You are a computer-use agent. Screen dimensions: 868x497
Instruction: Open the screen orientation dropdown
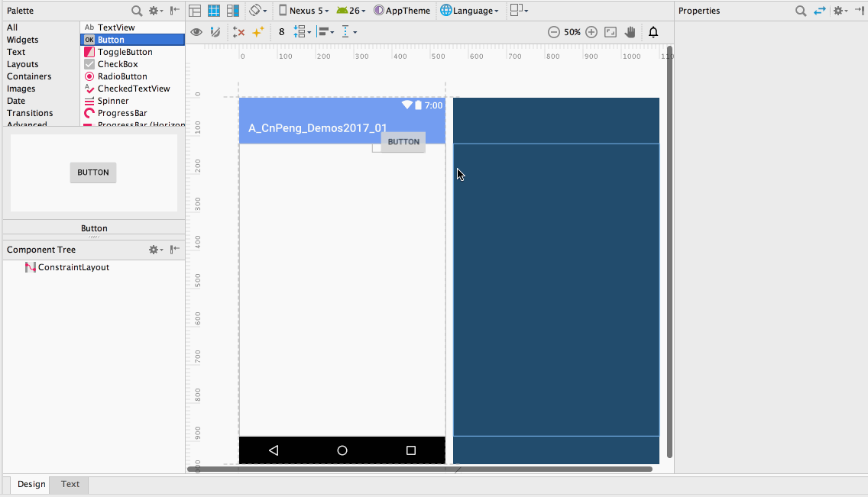[x=258, y=11]
